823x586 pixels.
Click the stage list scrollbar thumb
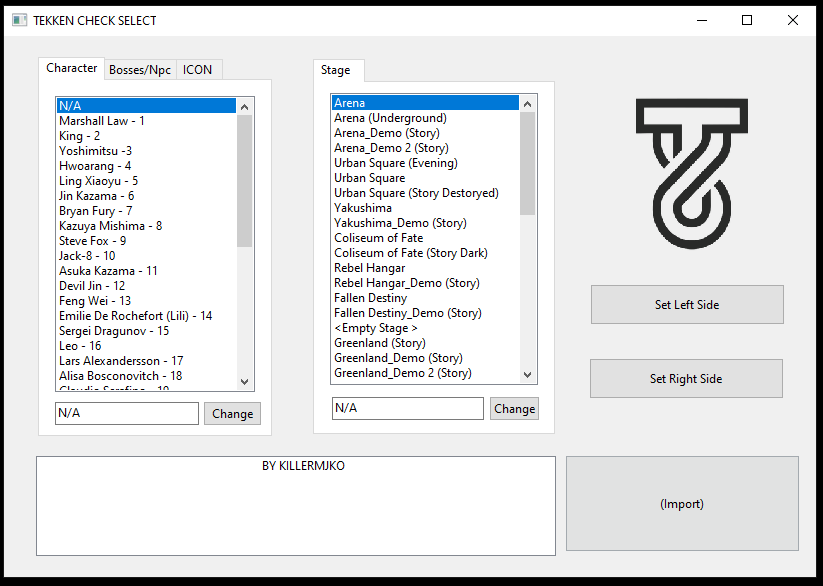tap(527, 163)
